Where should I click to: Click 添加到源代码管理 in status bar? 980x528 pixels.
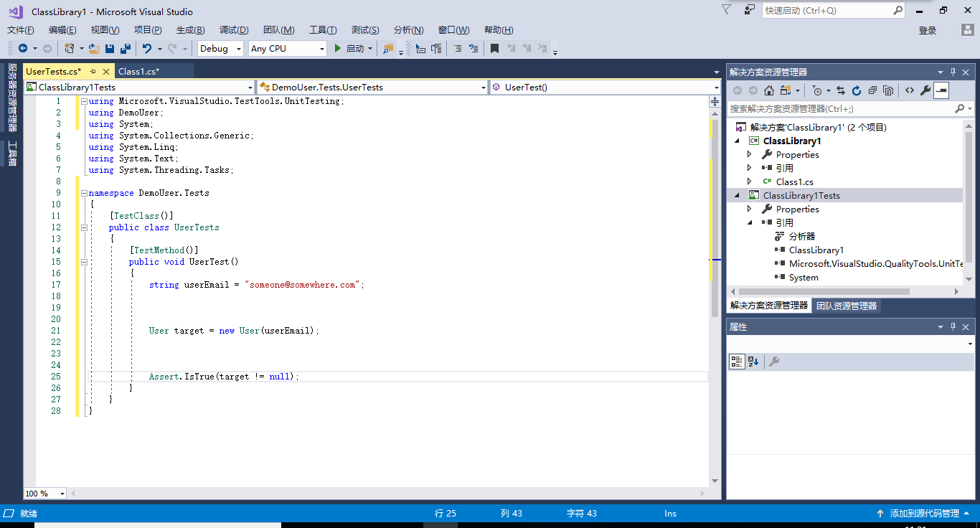[924, 514]
